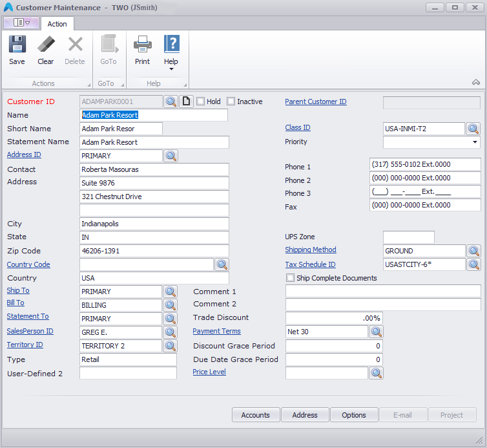
Task: Expand the Help group launcher
Action: 185,85
